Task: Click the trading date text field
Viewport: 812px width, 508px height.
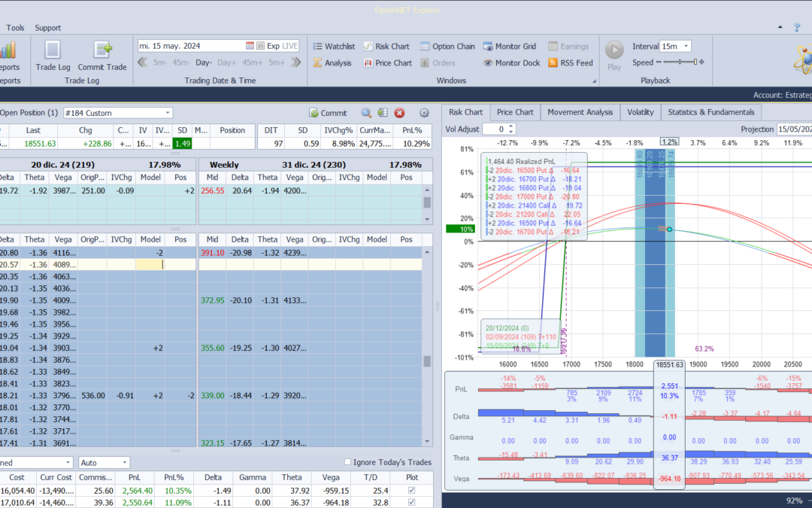Action: [190, 46]
